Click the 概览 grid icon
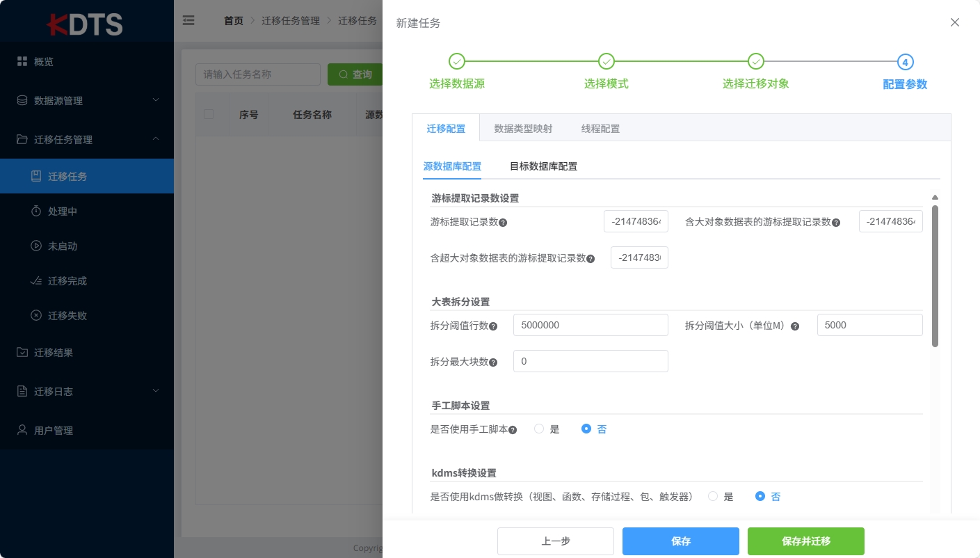980x558 pixels. coord(22,61)
